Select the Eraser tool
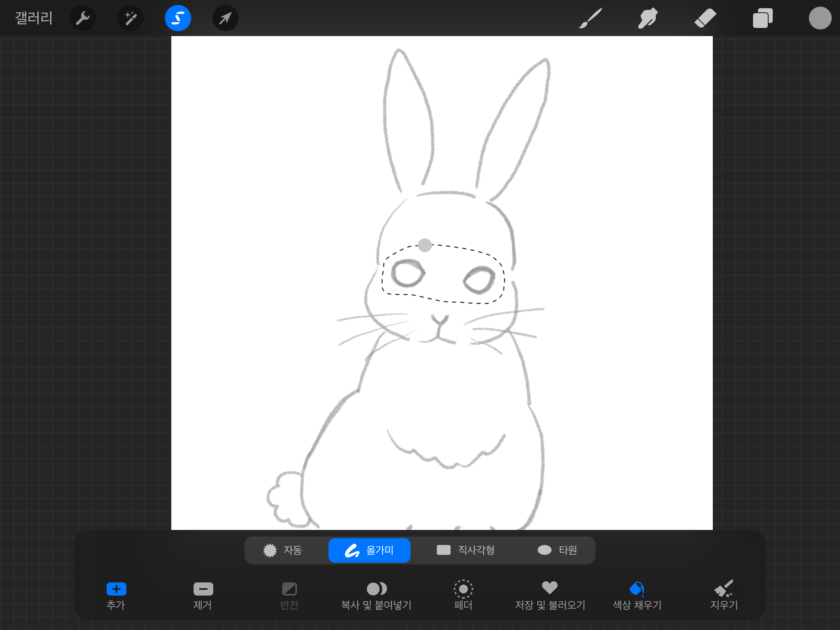The height and width of the screenshot is (630, 840). (x=705, y=18)
